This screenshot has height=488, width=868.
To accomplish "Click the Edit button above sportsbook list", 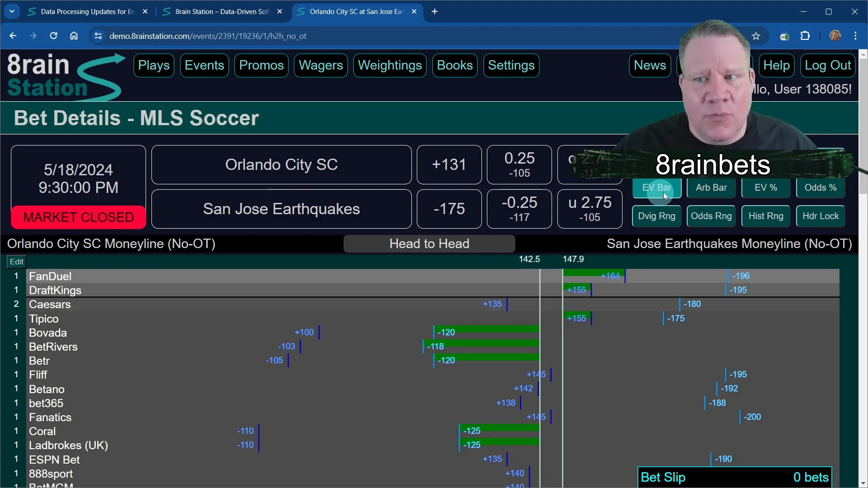I will pyautogui.click(x=17, y=262).
